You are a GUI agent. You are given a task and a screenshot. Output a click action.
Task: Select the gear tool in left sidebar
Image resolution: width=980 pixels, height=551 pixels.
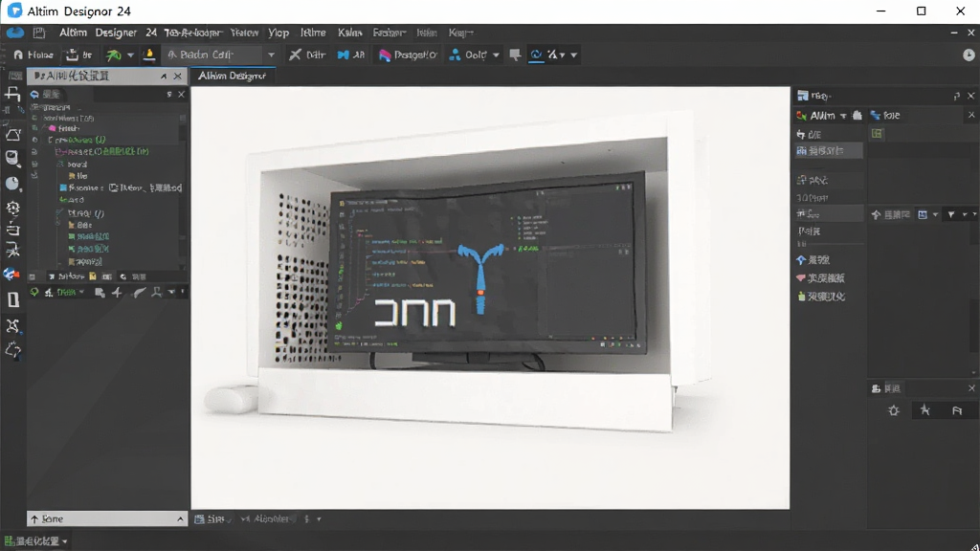[x=12, y=208]
